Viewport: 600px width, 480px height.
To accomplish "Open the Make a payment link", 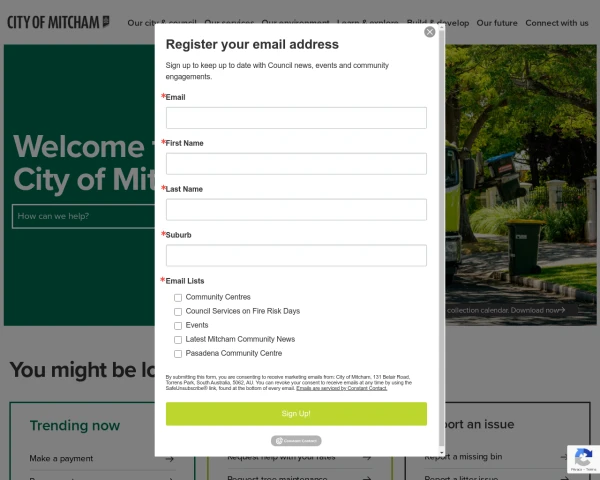I will click(x=61, y=459).
